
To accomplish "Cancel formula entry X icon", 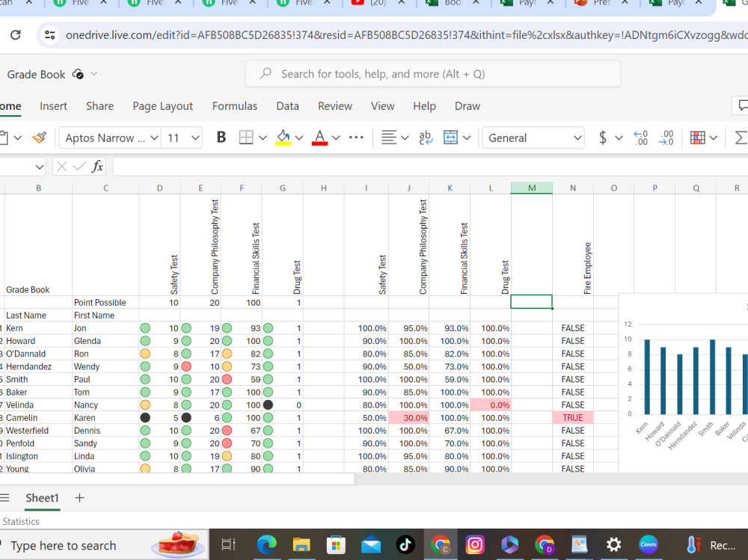I will [x=61, y=167].
